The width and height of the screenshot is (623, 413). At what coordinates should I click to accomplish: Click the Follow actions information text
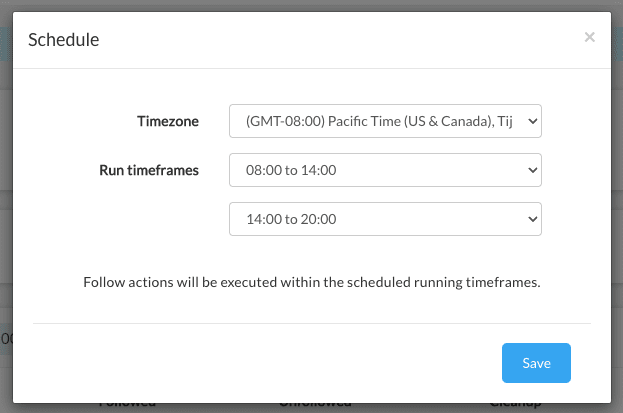point(312,282)
